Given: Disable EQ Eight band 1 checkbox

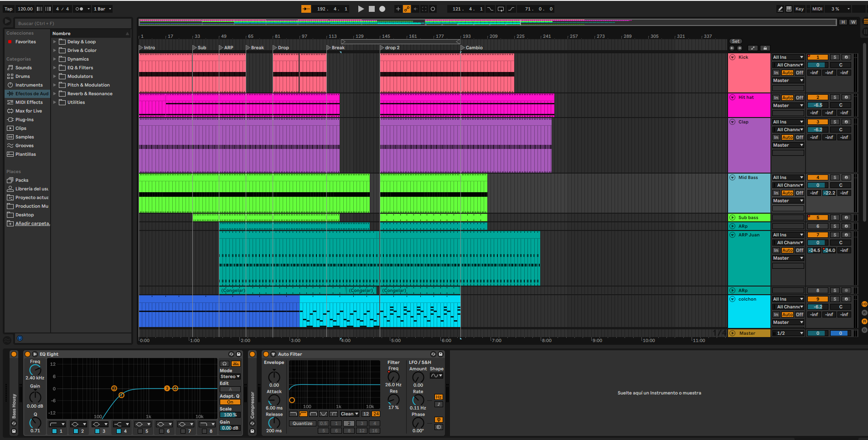Looking at the screenshot, I should (x=54, y=431).
